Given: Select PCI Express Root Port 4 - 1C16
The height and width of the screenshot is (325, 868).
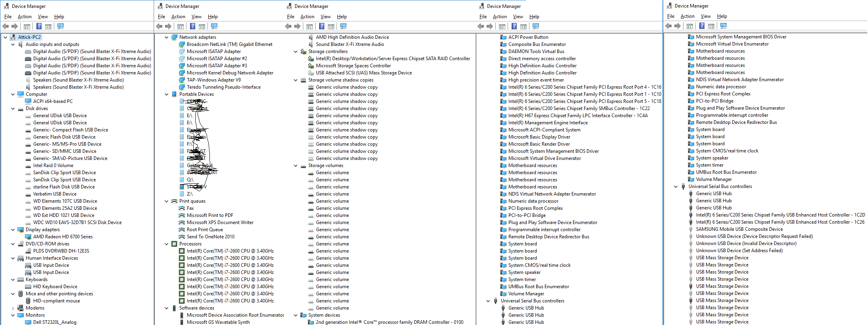Looking at the screenshot, I should point(585,87).
